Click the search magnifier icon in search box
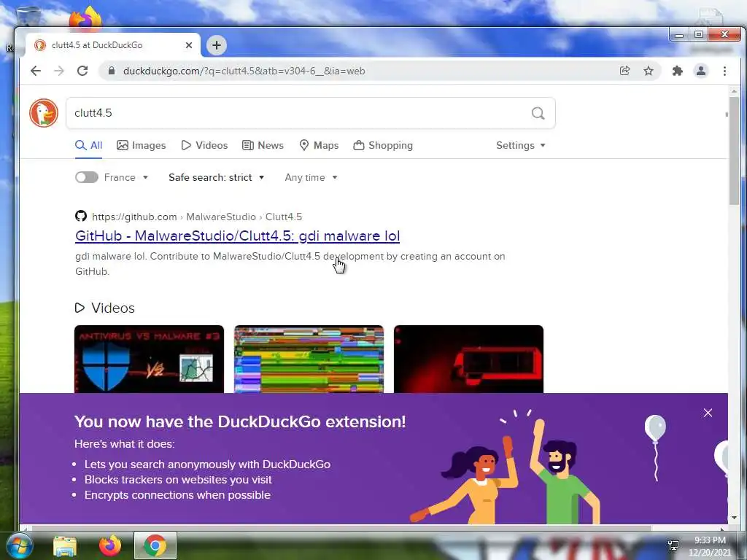The image size is (747, 560). coord(538,113)
